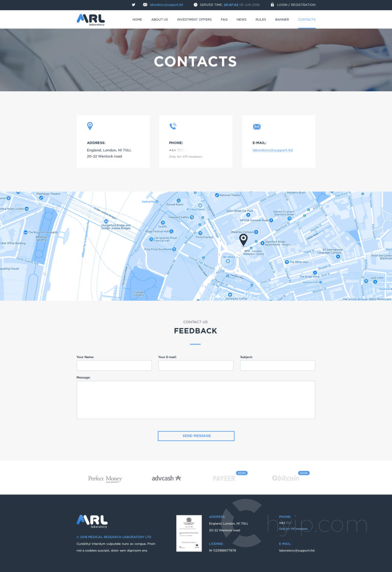Click the '2018 Medical Research Laboratory LTD' text
Image resolution: width=392 pixels, height=572 pixels.
click(x=114, y=537)
